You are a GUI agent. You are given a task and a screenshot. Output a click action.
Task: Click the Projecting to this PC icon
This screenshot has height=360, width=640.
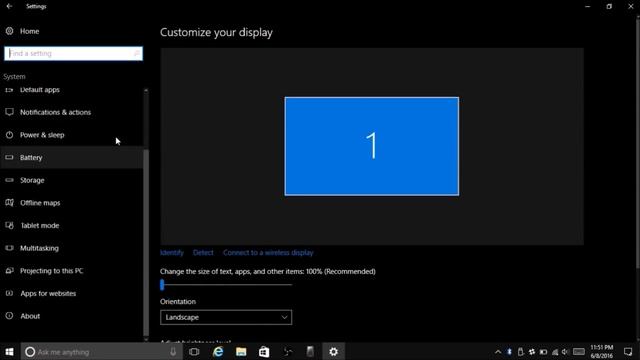click(x=9, y=271)
